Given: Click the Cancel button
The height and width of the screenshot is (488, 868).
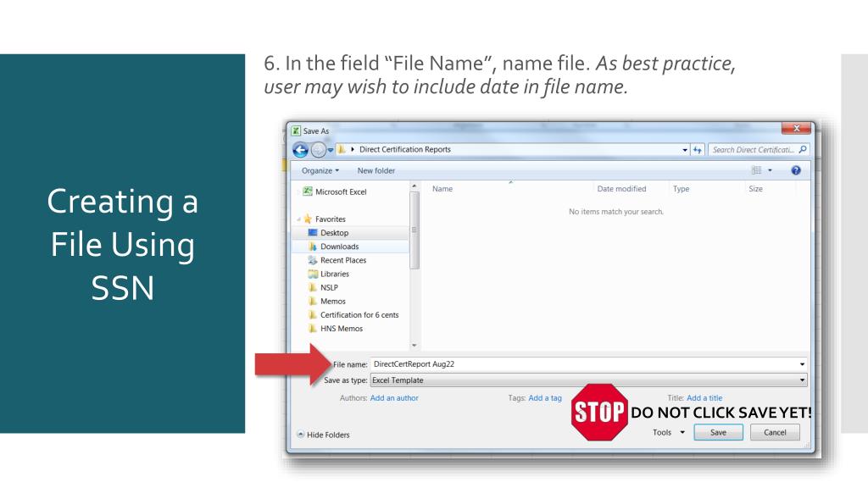Looking at the screenshot, I should point(775,433).
